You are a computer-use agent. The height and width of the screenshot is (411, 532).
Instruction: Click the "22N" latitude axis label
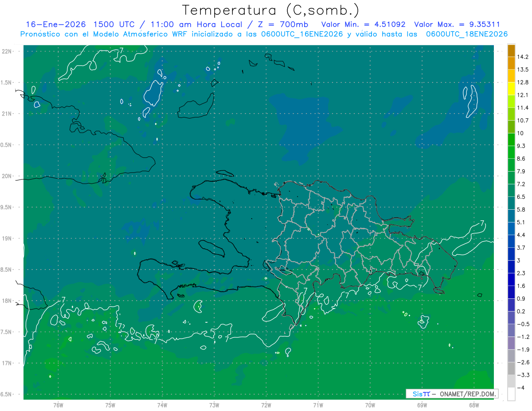[8, 51]
